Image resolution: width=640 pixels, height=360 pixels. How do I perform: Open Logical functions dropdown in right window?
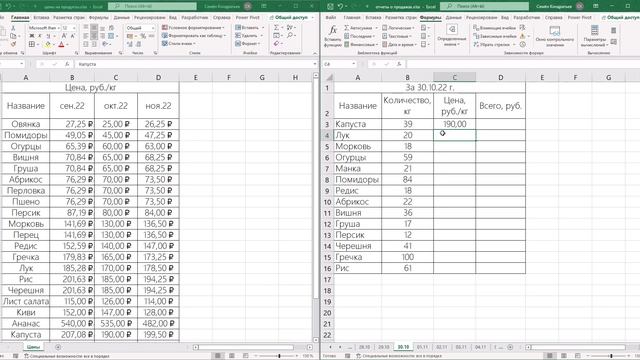click(398, 28)
